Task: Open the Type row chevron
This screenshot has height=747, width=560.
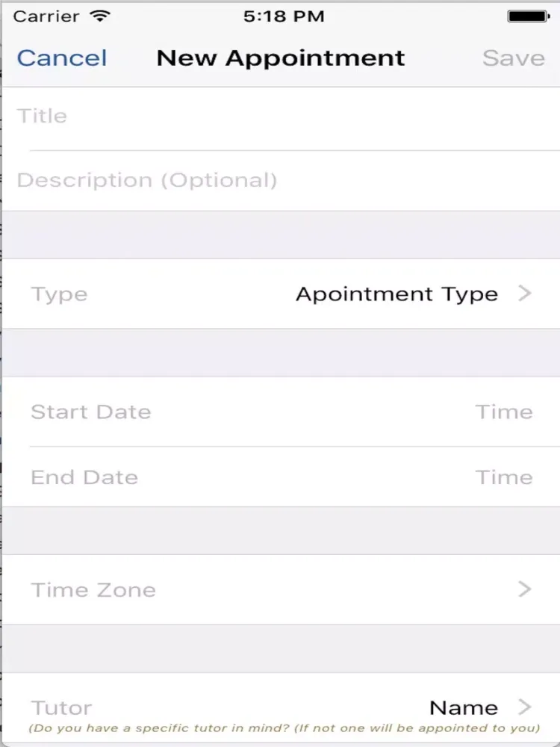Action: click(x=525, y=294)
